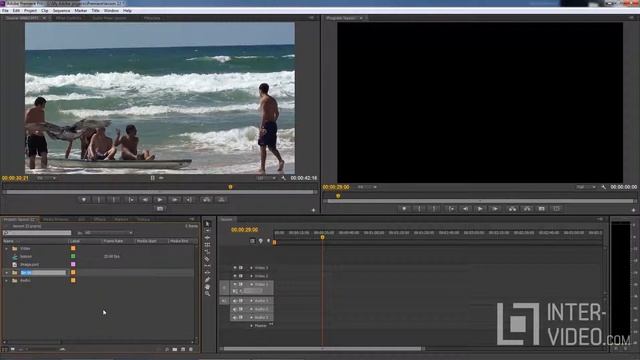Switch to the Effect Controls tab
The height and width of the screenshot is (360, 640).
point(69,18)
